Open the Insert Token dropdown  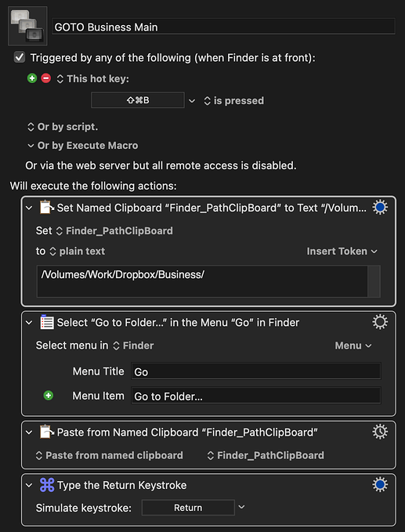coord(342,251)
